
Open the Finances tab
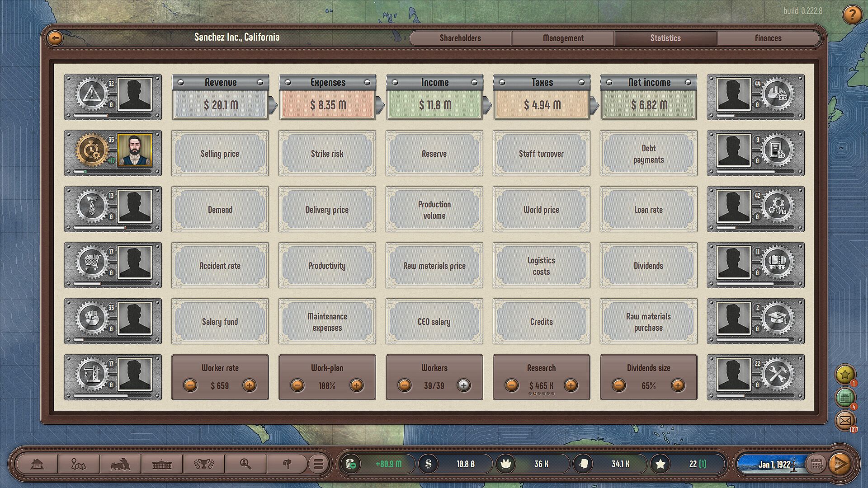pos(768,38)
